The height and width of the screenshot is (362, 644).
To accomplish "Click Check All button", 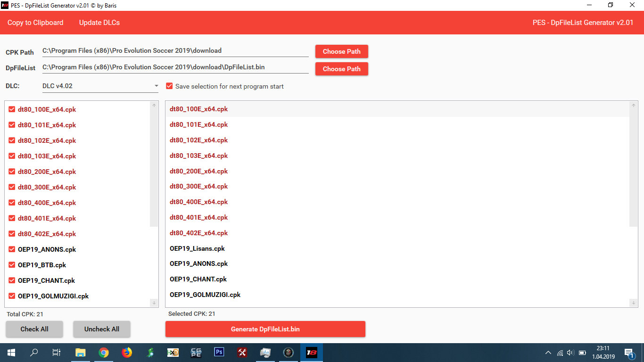I will pos(34,329).
